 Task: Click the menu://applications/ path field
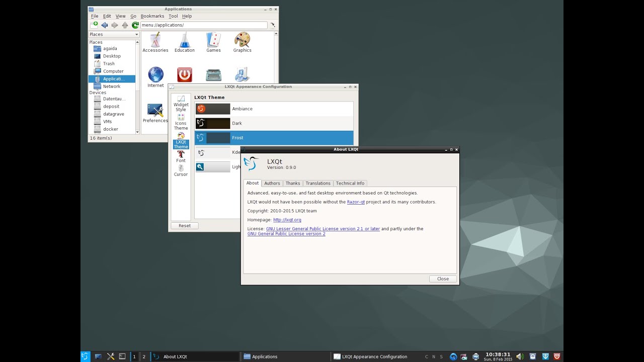pos(204,25)
